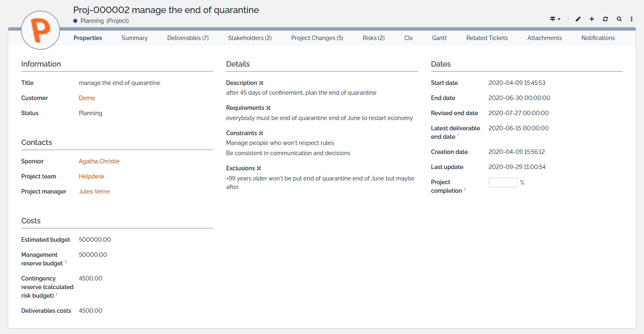Toggle fullscreen icon next to Description
644x334 pixels.
[261, 83]
